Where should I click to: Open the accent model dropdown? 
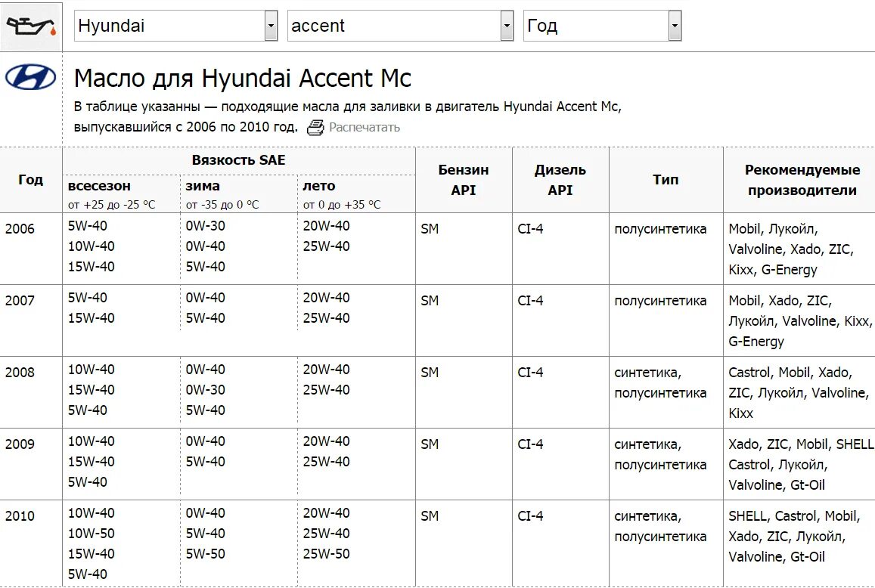tap(400, 26)
